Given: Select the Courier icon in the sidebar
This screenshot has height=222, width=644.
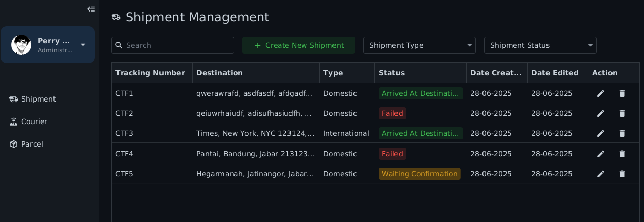Looking at the screenshot, I should coord(13,121).
